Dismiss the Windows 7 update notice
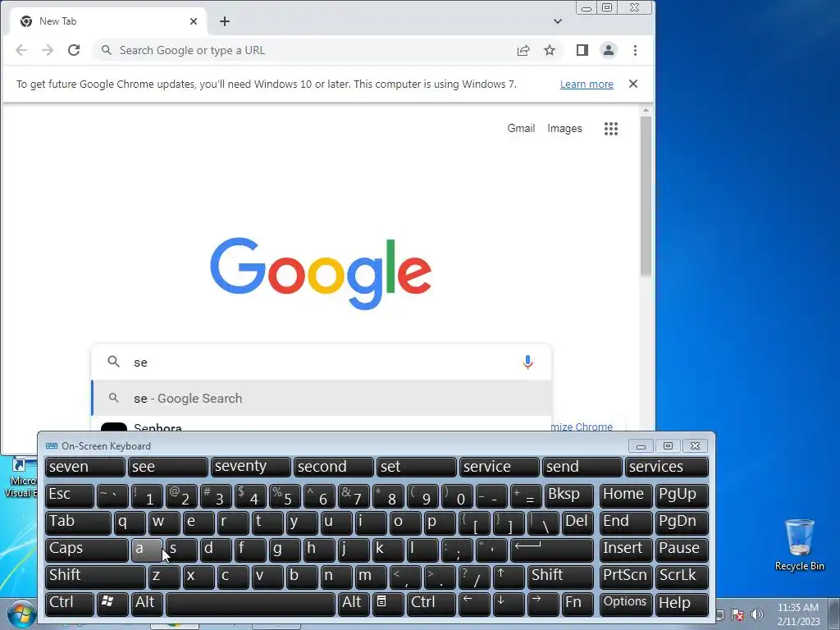The height and width of the screenshot is (630, 840). [633, 84]
